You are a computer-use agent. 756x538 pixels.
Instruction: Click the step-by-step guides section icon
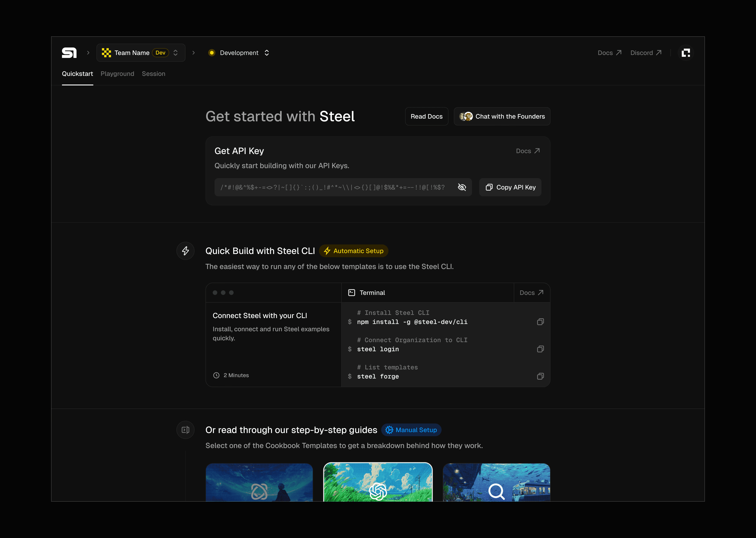click(x=185, y=430)
